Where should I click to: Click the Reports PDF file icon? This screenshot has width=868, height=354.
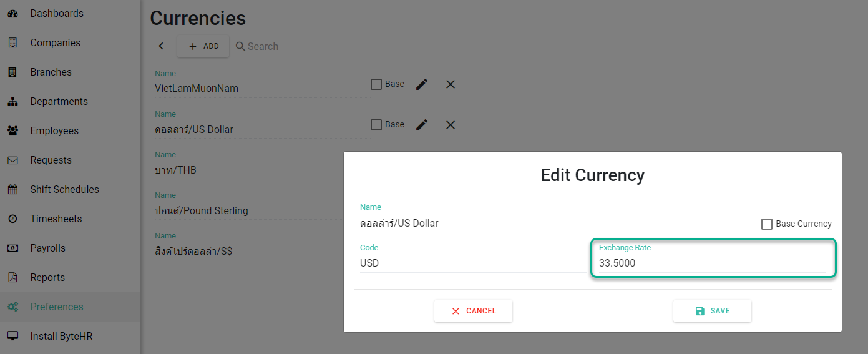pyautogui.click(x=12, y=277)
